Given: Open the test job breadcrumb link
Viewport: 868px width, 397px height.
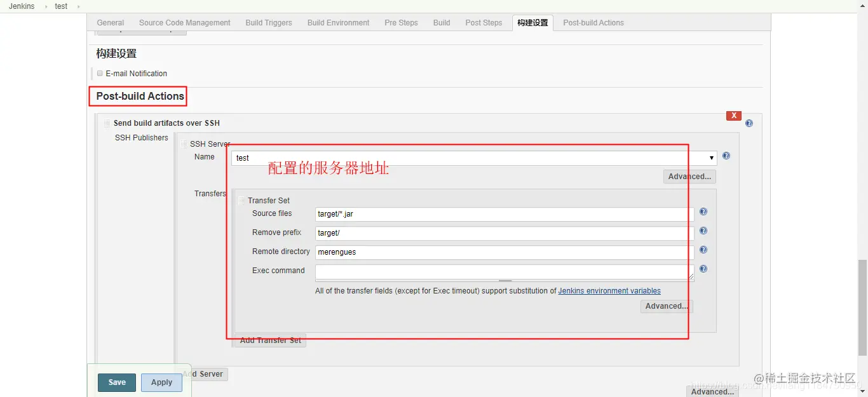Looking at the screenshot, I should coord(61,6).
